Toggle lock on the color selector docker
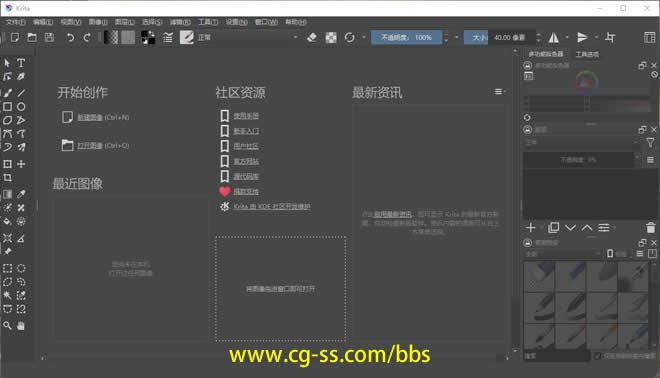660x378 pixels. pos(527,66)
